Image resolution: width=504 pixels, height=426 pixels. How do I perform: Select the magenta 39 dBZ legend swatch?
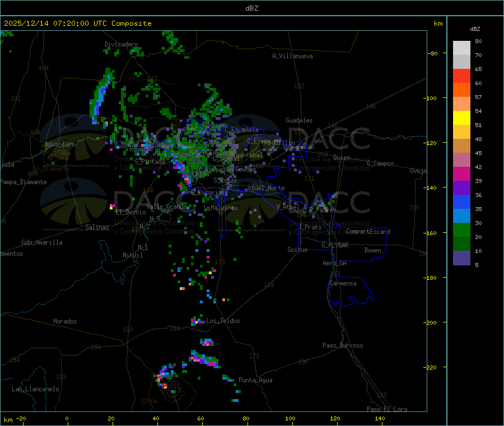pyautogui.click(x=461, y=174)
